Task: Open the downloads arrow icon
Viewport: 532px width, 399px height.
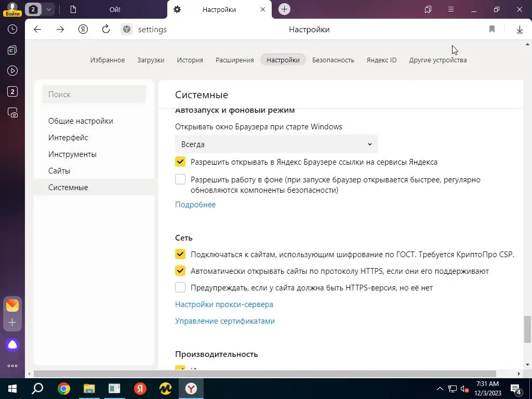Action: click(x=520, y=30)
